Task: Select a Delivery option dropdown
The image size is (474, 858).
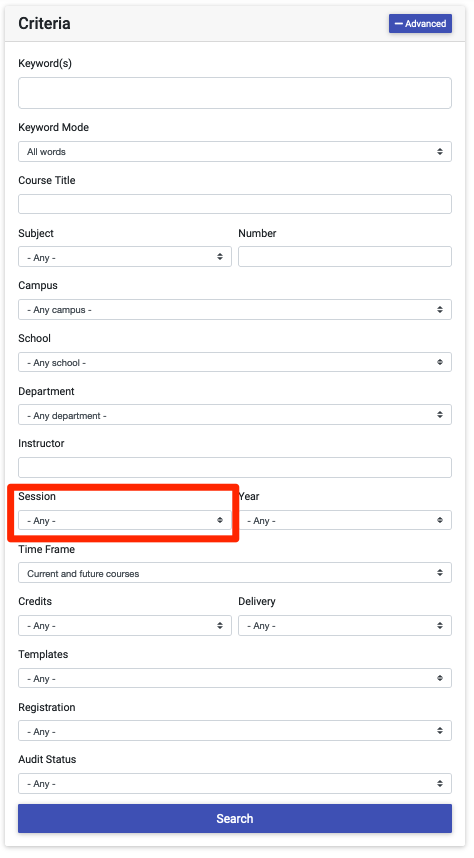Action: click(344, 625)
